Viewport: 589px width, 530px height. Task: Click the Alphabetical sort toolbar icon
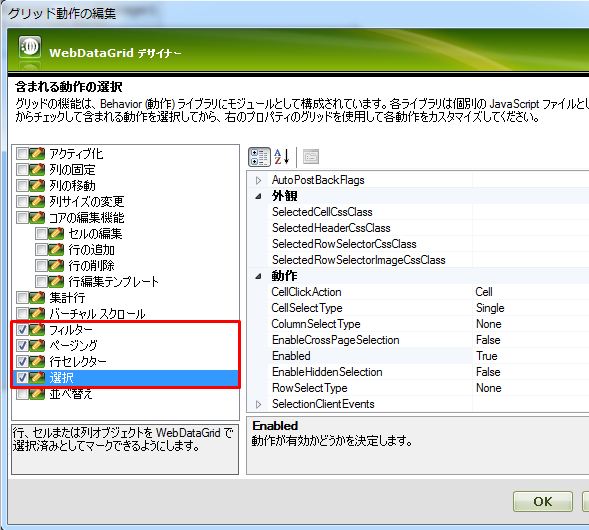pyautogui.click(x=282, y=157)
